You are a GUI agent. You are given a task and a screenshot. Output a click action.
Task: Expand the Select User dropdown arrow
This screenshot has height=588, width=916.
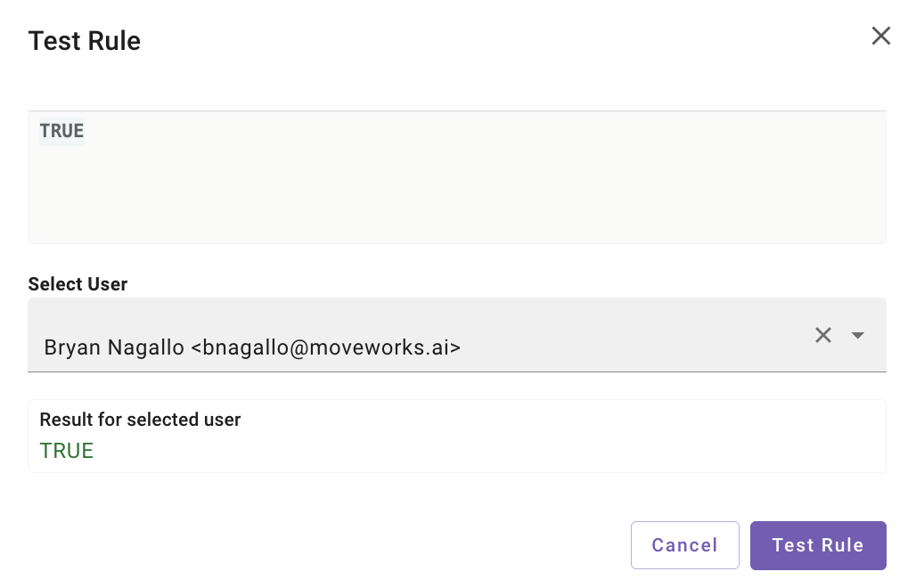857,335
